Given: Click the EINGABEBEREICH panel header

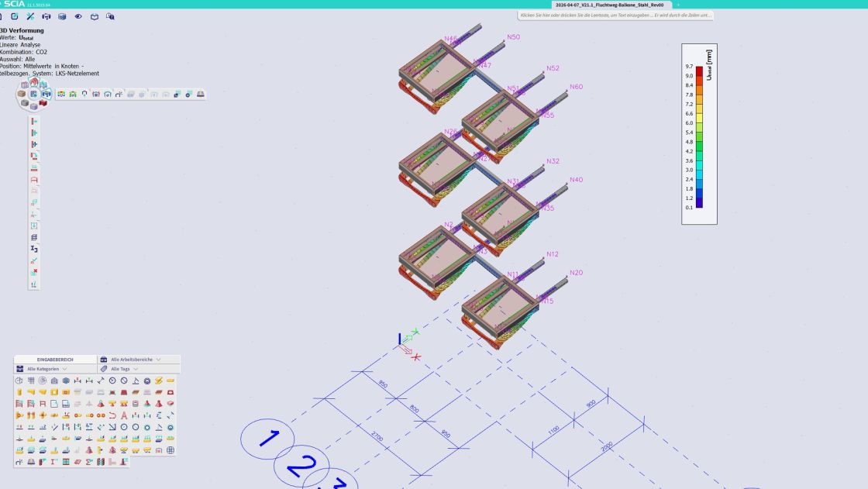Looking at the screenshot, I should pyautogui.click(x=55, y=360).
